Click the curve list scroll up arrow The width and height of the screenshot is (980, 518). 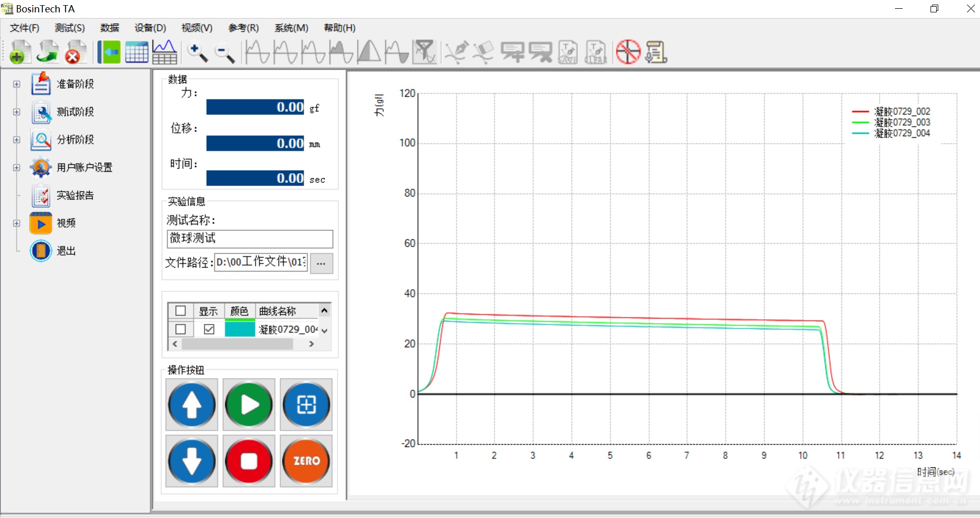[x=324, y=310]
